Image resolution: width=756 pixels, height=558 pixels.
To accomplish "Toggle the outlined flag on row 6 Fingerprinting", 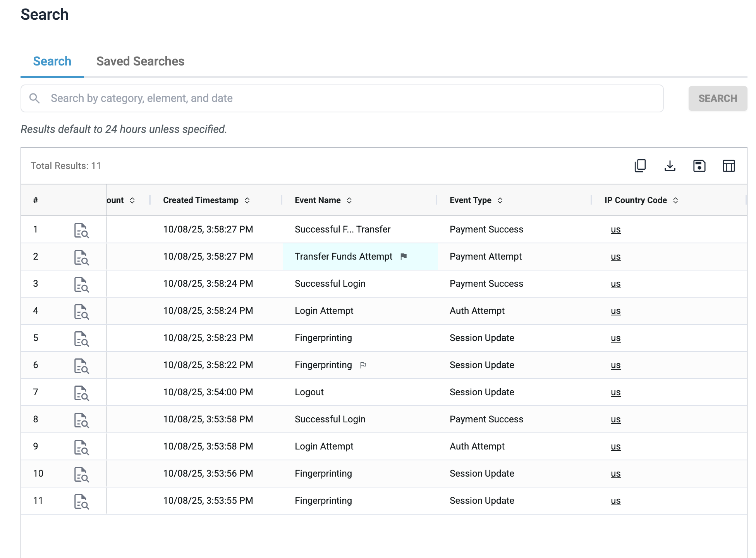I will pyautogui.click(x=363, y=365).
